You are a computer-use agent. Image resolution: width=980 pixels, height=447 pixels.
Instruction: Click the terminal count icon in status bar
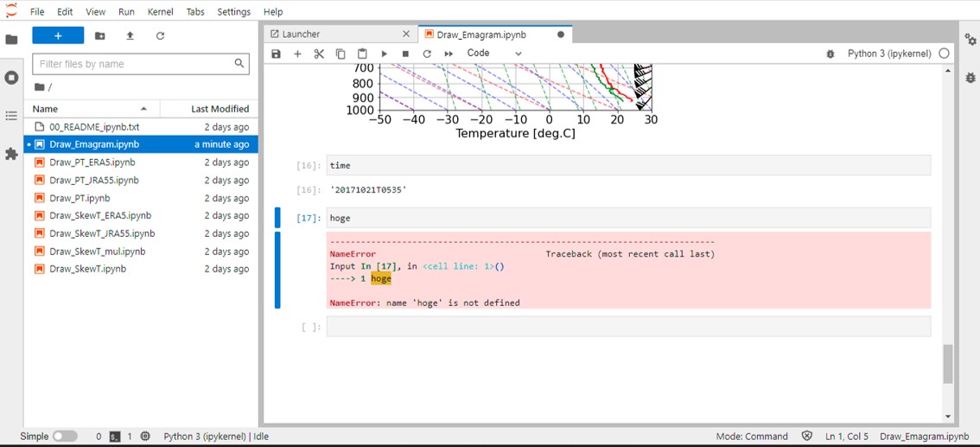tap(115, 437)
